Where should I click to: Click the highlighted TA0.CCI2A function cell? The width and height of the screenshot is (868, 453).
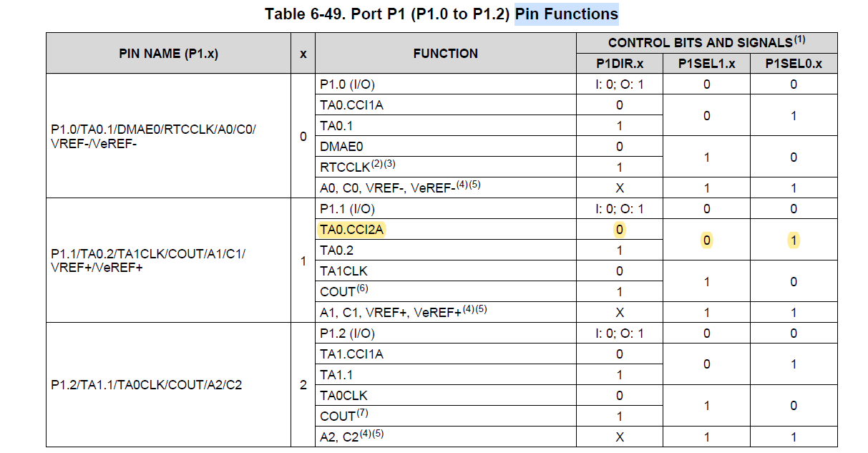[x=351, y=230]
